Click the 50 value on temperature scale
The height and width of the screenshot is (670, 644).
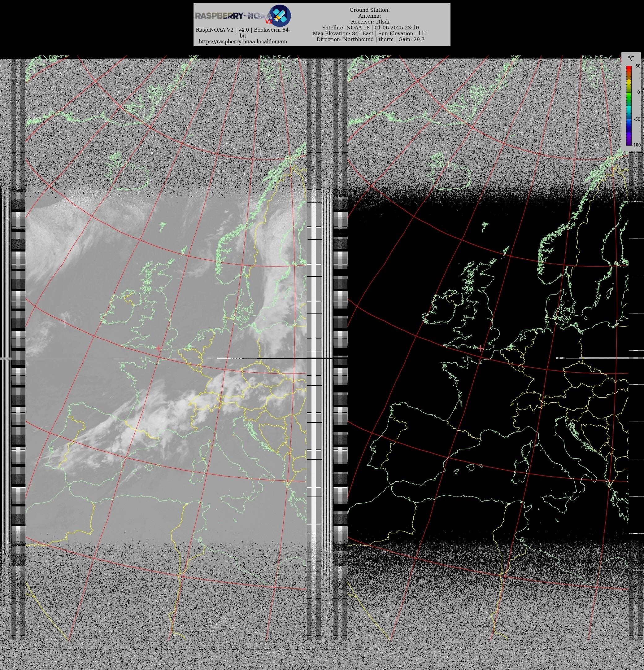638,66
